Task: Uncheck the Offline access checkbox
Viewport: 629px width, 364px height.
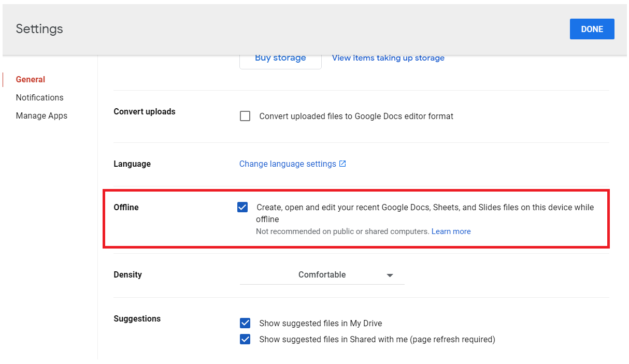Action: [x=242, y=207]
